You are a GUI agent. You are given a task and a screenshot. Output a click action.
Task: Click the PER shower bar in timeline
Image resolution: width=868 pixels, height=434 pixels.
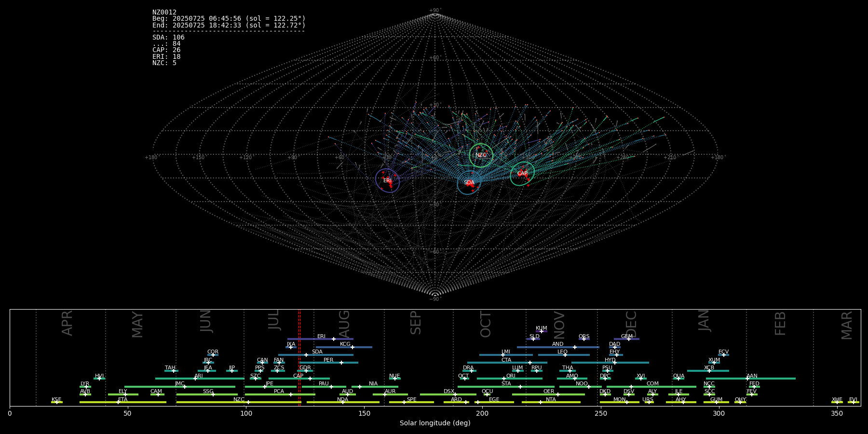click(x=328, y=363)
